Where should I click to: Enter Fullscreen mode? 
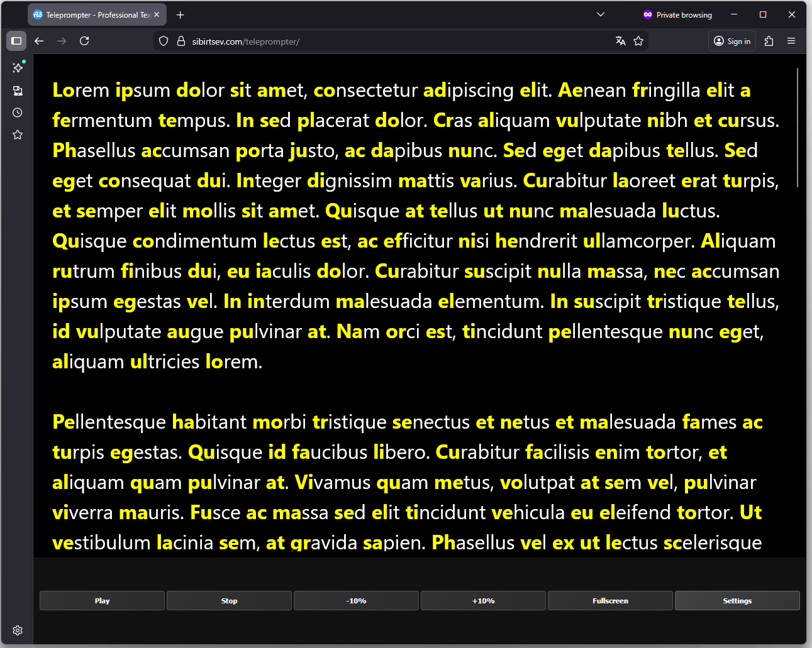tap(610, 601)
